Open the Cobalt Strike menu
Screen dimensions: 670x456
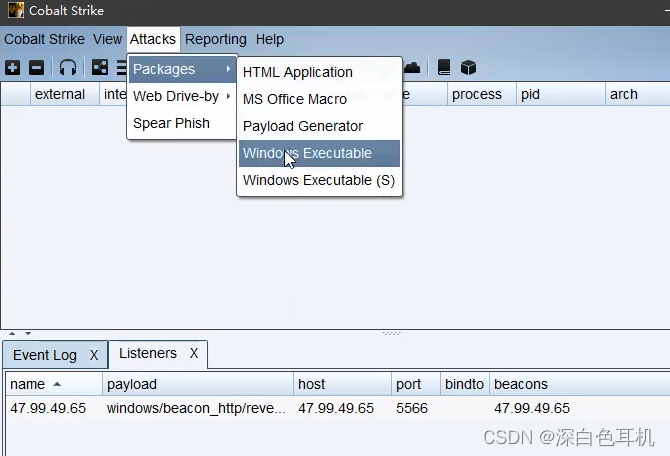[x=44, y=39]
